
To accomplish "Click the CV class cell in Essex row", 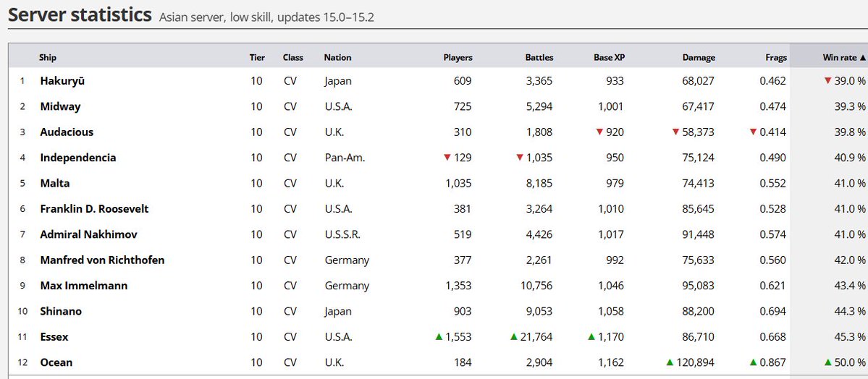I will point(290,336).
